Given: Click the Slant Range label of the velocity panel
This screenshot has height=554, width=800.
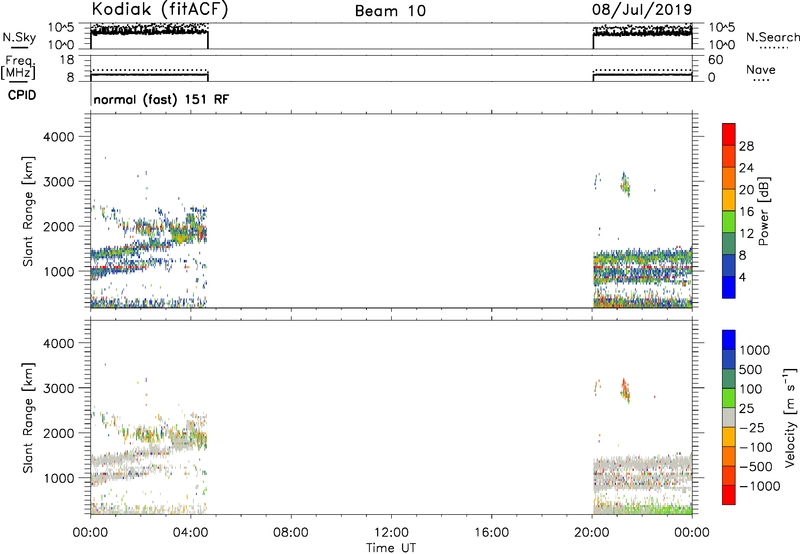Looking at the screenshot, I should pos(28,418).
